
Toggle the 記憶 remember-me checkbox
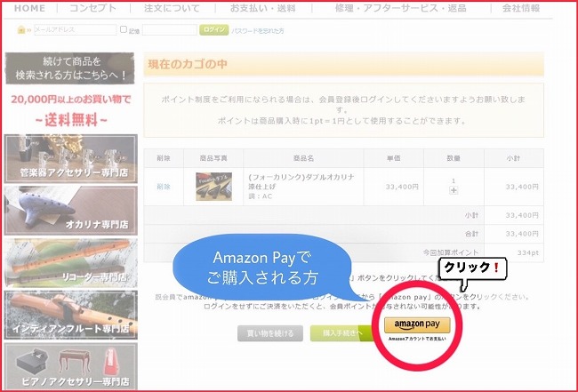click(x=124, y=29)
